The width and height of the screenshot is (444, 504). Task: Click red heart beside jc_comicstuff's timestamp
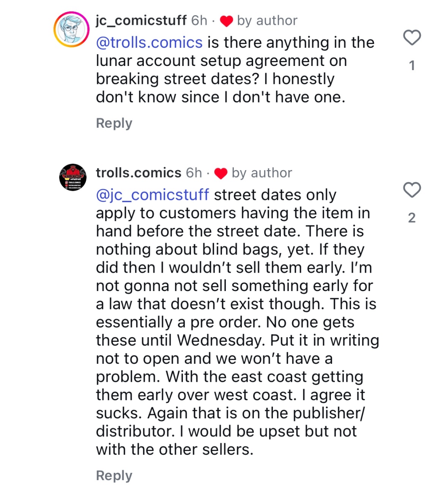pyautogui.click(x=227, y=21)
